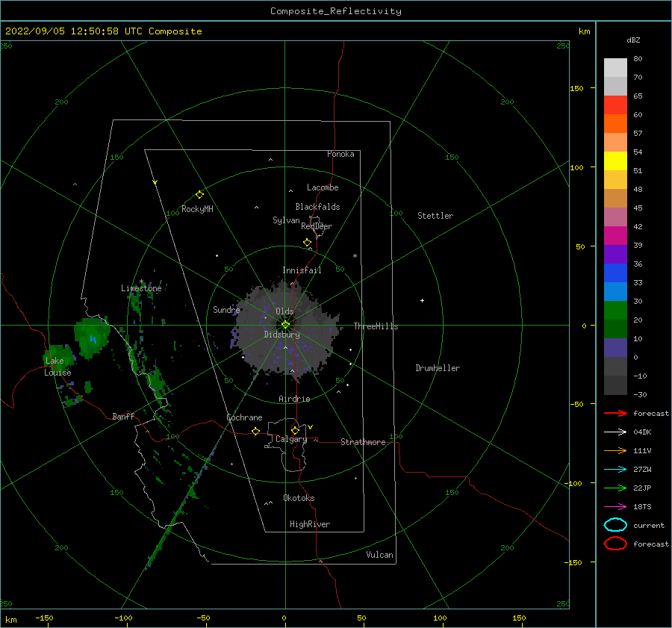Image resolution: width=672 pixels, height=628 pixels.
Task: Click the Sylvan label
Action: pyautogui.click(x=286, y=220)
